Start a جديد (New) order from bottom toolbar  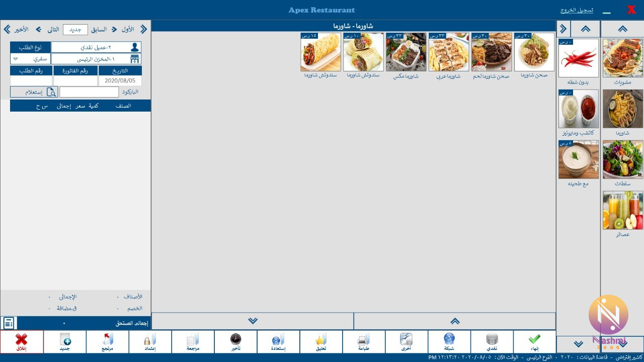click(x=65, y=342)
